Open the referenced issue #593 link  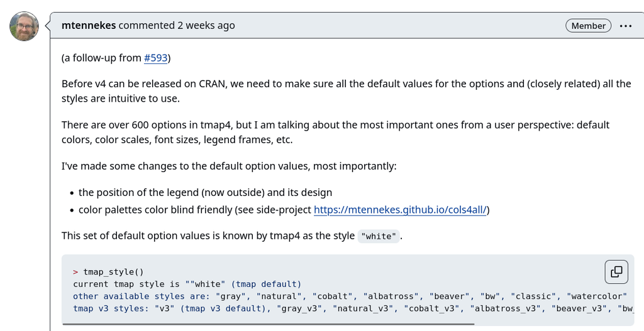[x=156, y=58]
